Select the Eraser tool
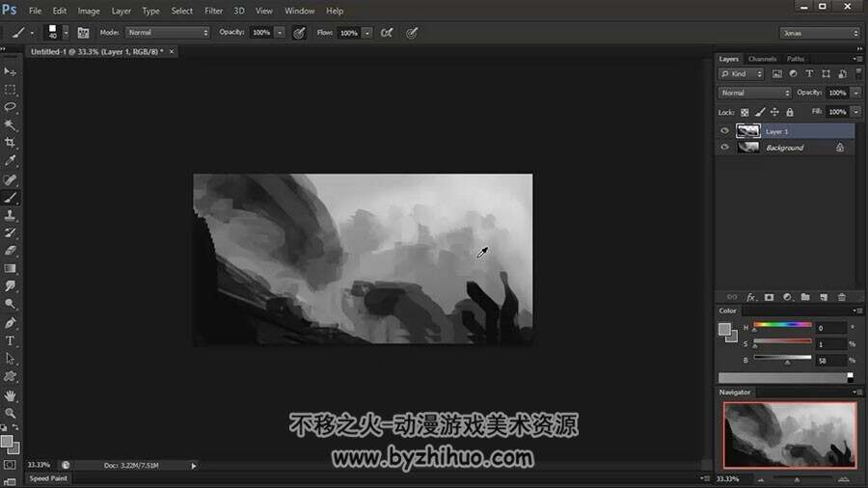868x488 pixels. (x=10, y=251)
